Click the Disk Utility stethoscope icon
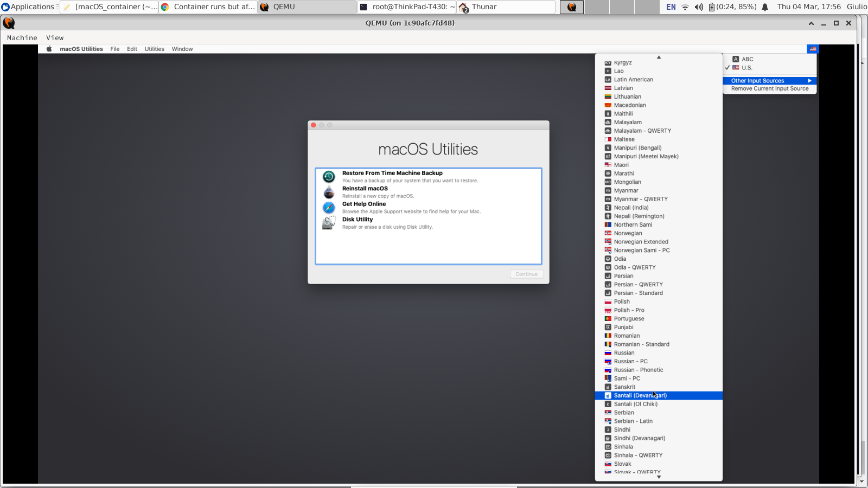This screenshot has height=488, width=868. point(329,223)
